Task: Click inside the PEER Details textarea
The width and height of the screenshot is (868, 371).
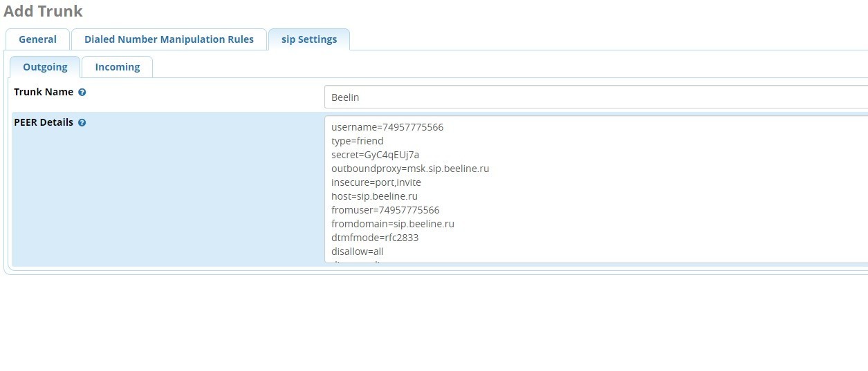Action: [596, 189]
